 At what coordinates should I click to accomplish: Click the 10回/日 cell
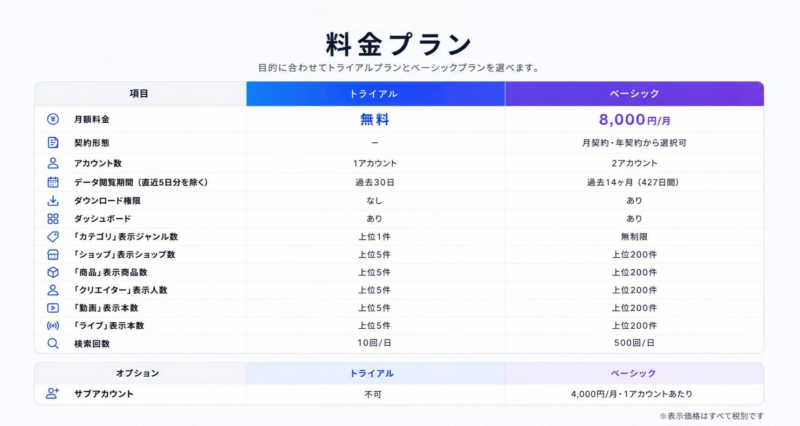click(x=374, y=343)
